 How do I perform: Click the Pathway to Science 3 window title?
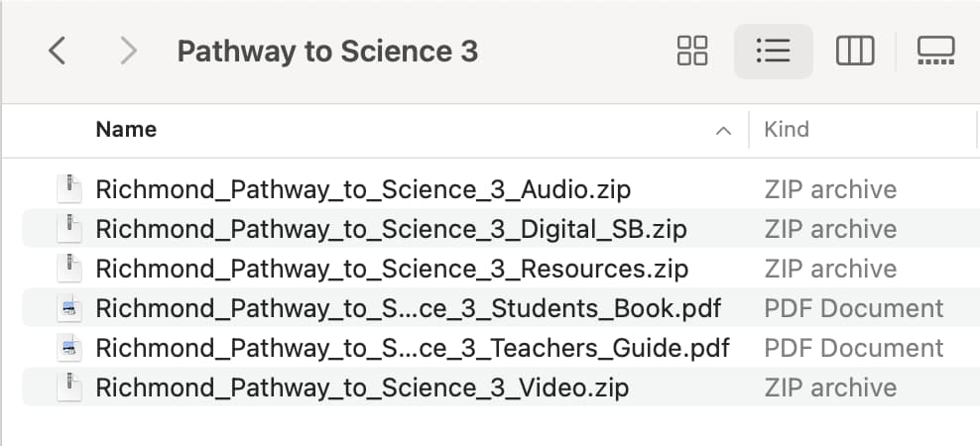click(x=327, y=52)
